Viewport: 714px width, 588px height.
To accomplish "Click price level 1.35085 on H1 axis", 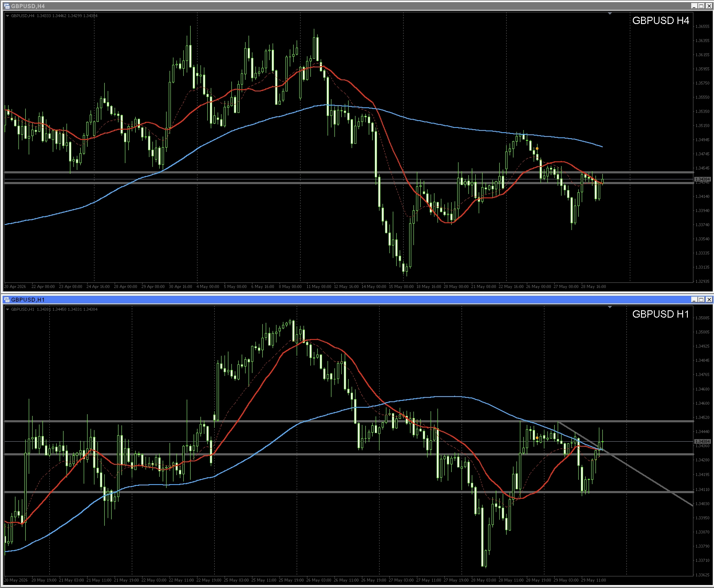I will (x=702, y=318).
